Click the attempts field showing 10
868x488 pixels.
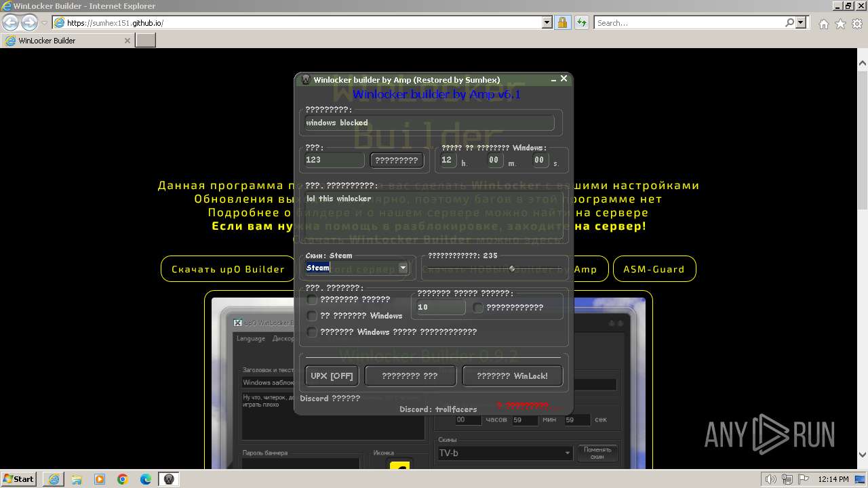(x=440, y=307)
